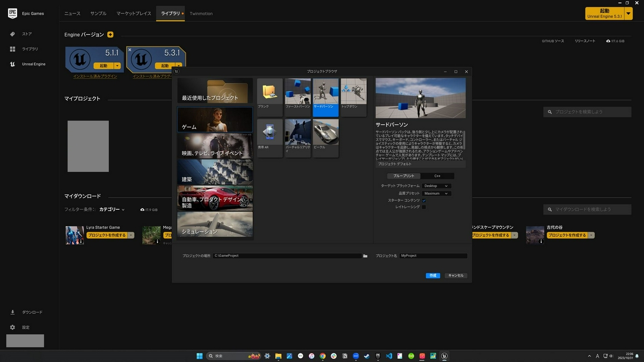This screenshot has width=644, height=362.
Task: Open Steam from taskbar
Action: click(x=367, y=356)
